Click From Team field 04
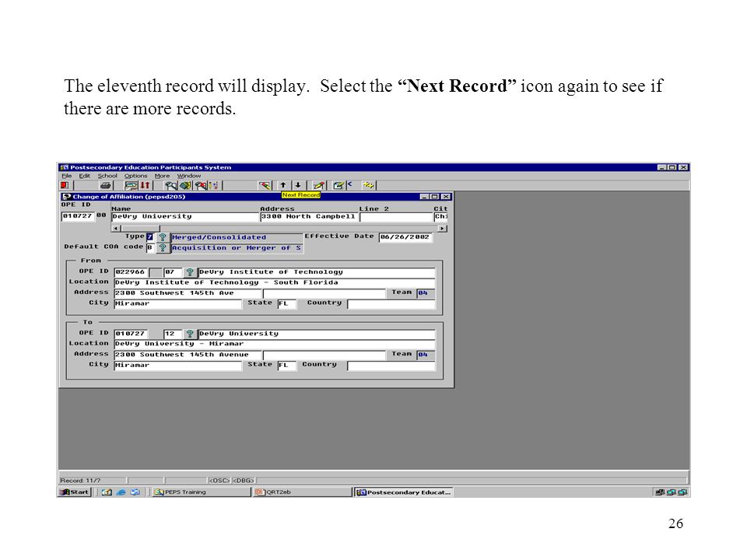The width and height of the screenshot is (747, 560). pos(426,293)
